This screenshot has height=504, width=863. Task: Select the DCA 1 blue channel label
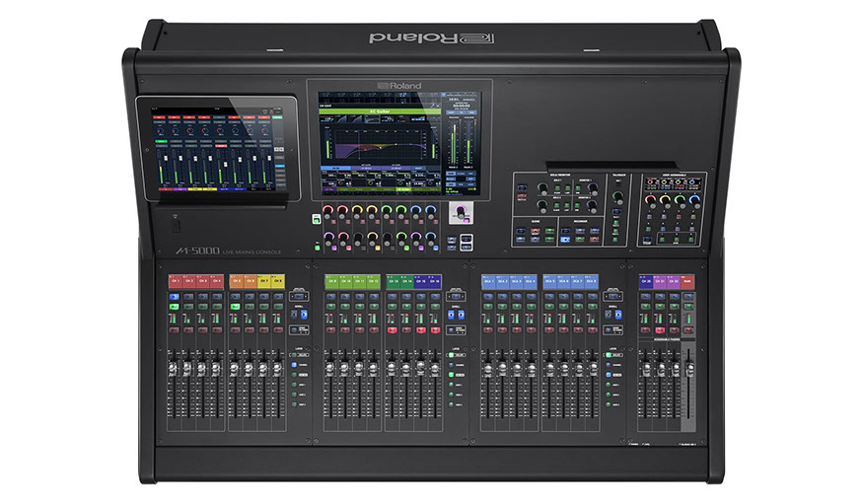click(490, 281)
